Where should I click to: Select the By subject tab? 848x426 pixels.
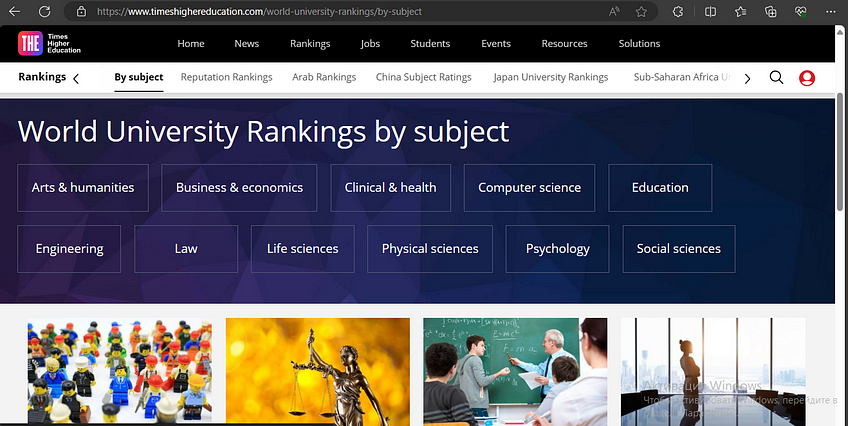pos(138,77)
